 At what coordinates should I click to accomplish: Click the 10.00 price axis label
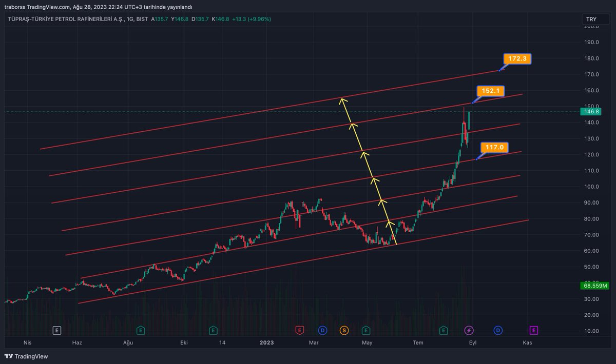pyautogui.click(x=592, y=331)
